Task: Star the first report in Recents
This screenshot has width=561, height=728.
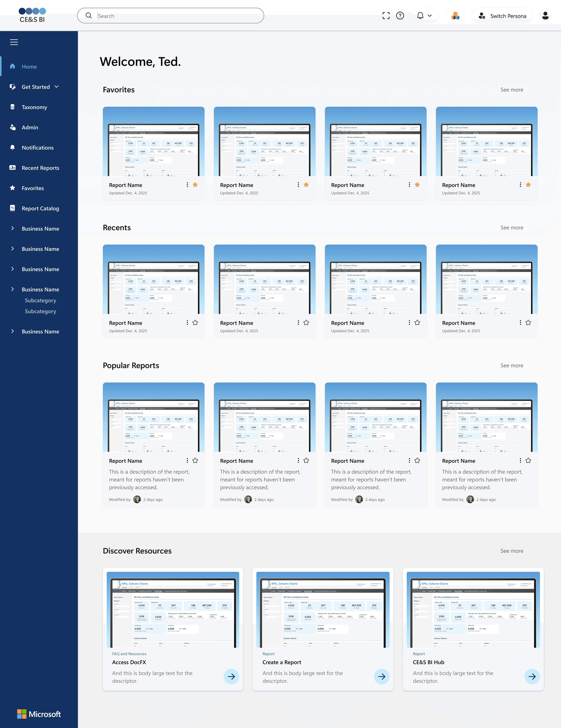Action: (x=195, y=323)
